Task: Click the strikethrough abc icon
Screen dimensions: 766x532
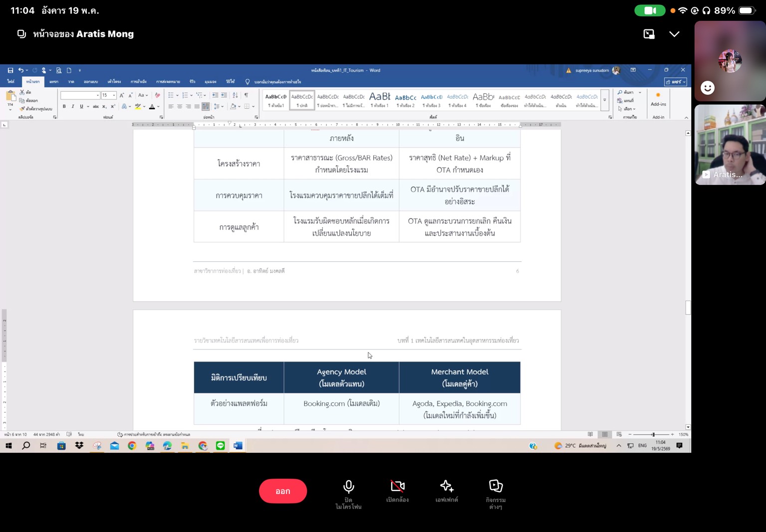Action: pyautogui.click(x=96, y=107)
